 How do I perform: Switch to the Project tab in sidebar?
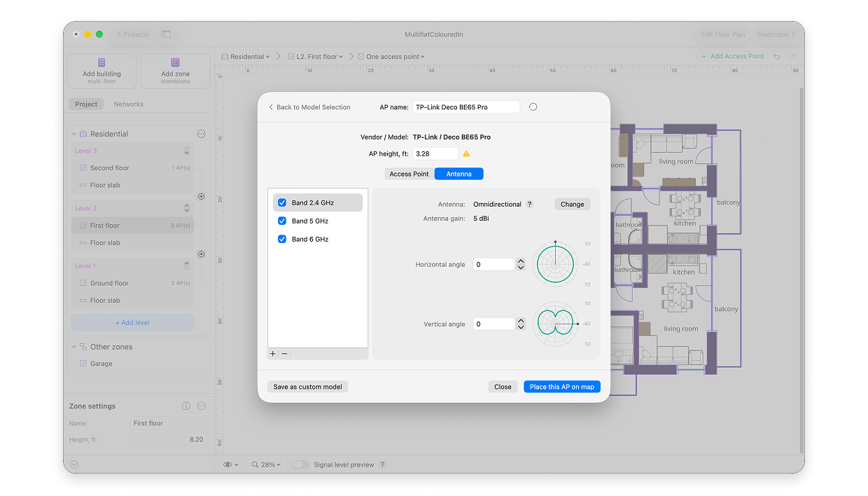click(x=86, y=104)
